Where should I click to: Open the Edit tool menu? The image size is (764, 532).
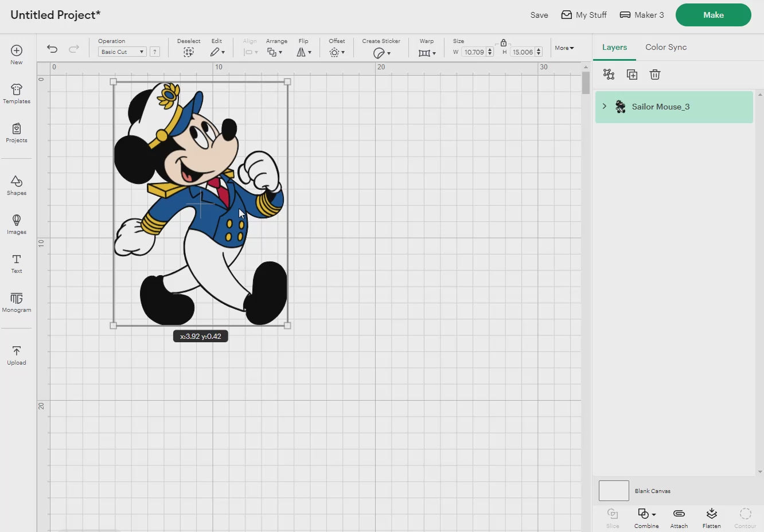[217, 52]
